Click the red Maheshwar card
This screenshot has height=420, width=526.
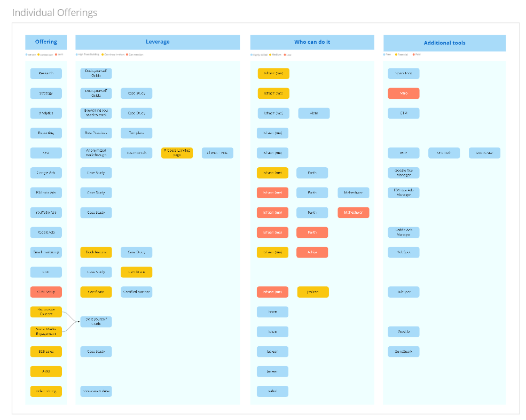(353, 213)
